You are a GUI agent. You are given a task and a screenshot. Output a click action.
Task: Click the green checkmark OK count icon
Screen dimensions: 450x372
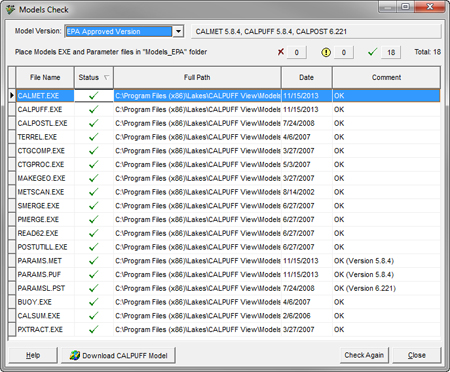click(372, 52)
